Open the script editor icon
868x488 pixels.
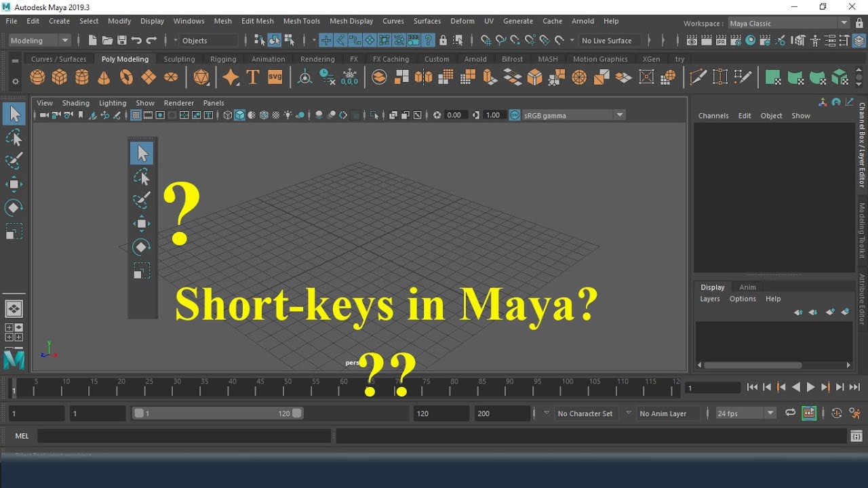pos(856,436)
